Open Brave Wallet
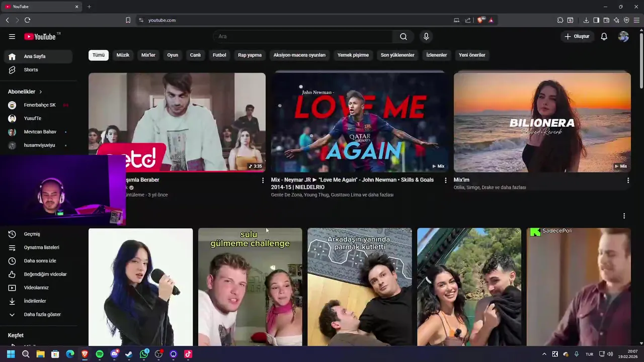644x362 pixels. point(606,20)
